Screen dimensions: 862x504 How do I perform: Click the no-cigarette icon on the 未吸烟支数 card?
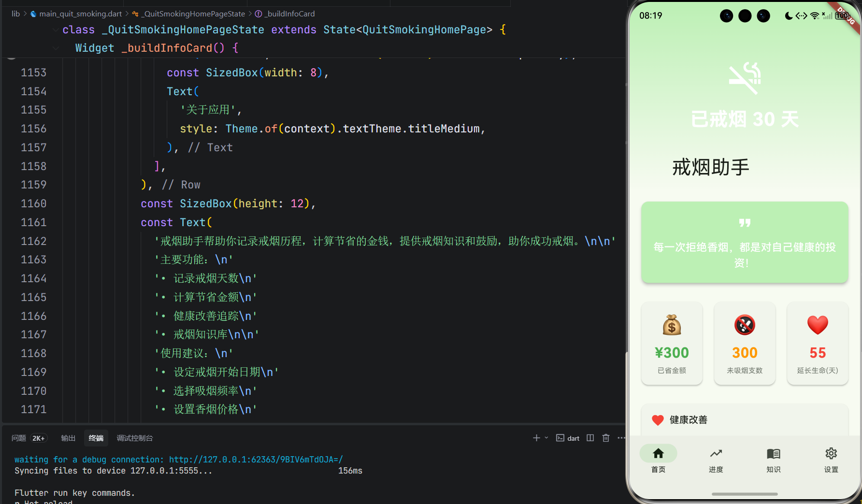pyautogui.click(x=745, y=325)
